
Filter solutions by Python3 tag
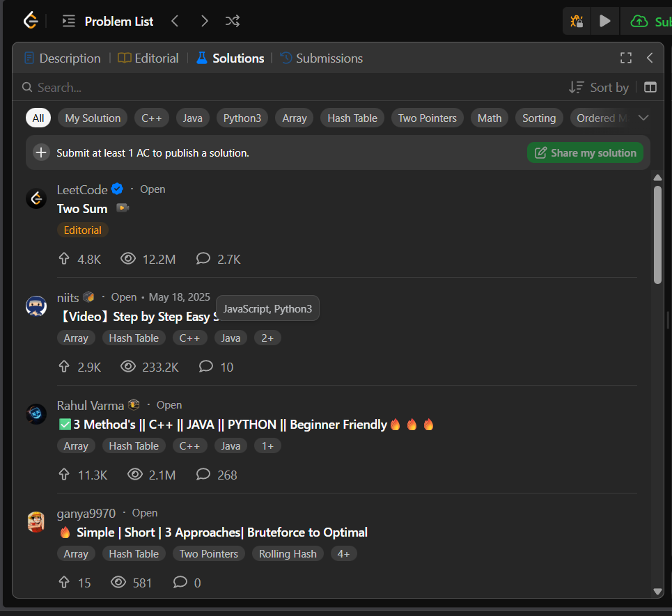tap(242, 118)
